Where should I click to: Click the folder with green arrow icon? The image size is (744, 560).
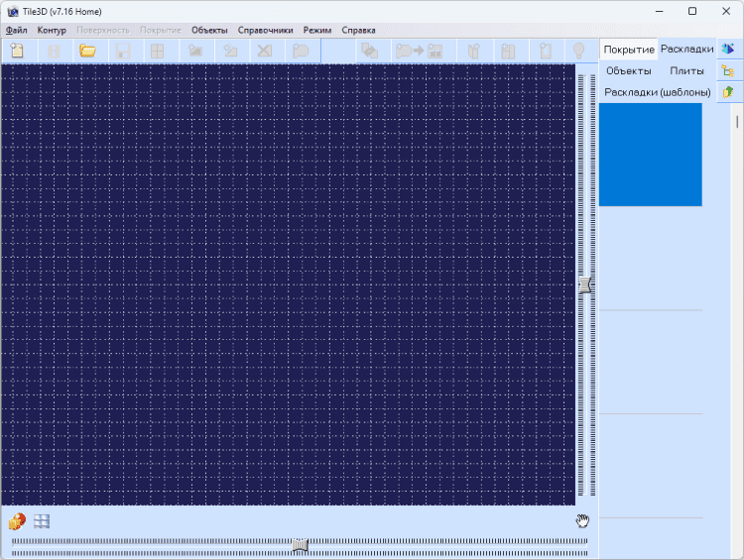point(728,91)
